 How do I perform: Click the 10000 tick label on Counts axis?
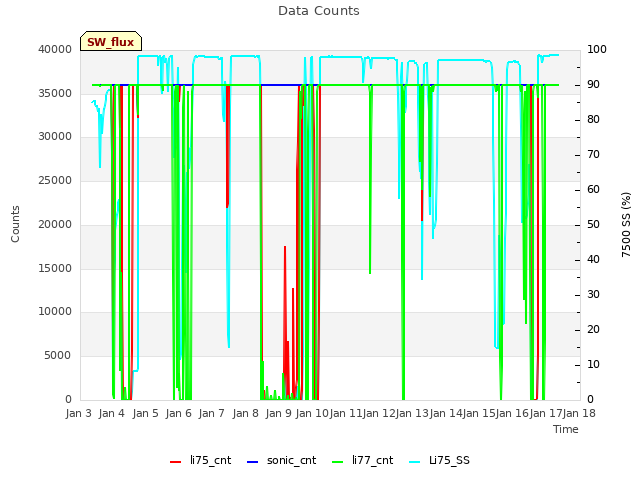(x=55, y=311)
